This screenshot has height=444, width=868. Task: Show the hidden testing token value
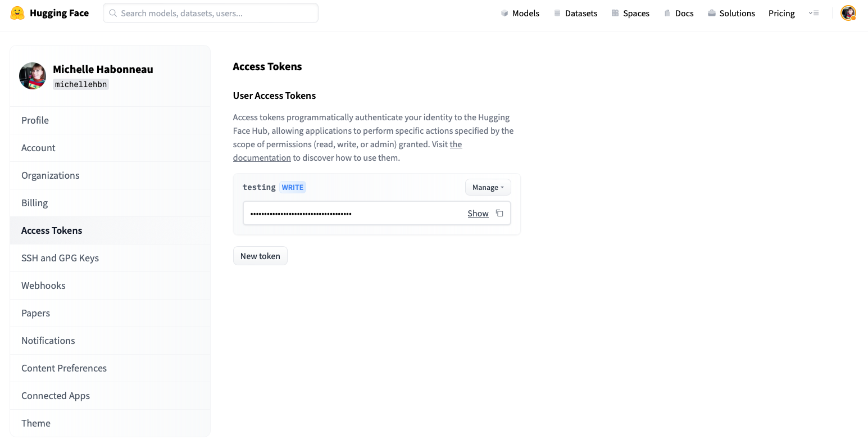[x=478, y=213]
